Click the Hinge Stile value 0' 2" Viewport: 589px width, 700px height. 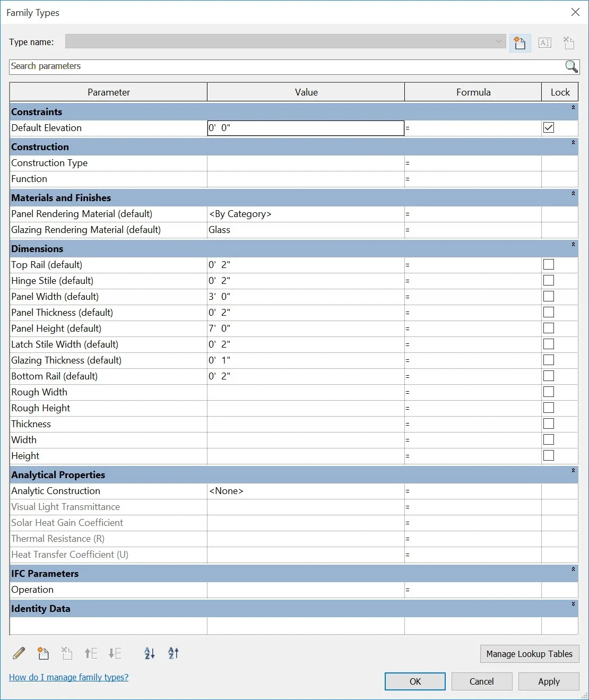tap(220, 281)
